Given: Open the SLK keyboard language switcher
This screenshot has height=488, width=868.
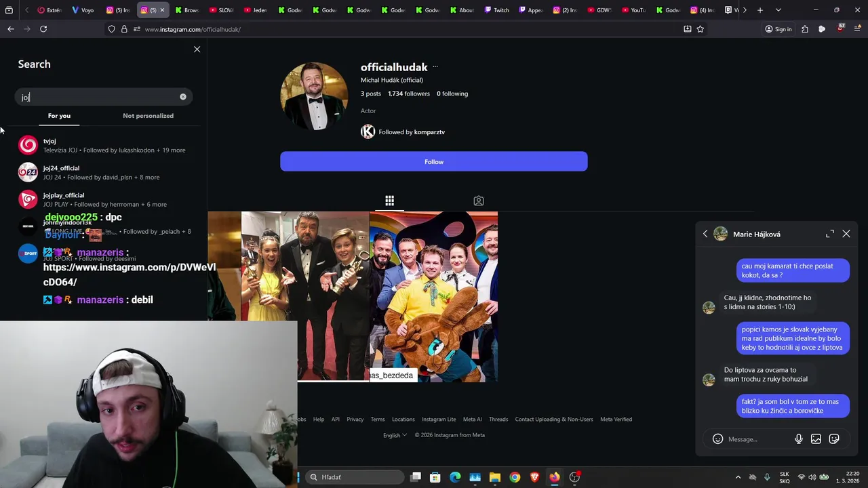Looking at the screenshot, I should [785, 477].
